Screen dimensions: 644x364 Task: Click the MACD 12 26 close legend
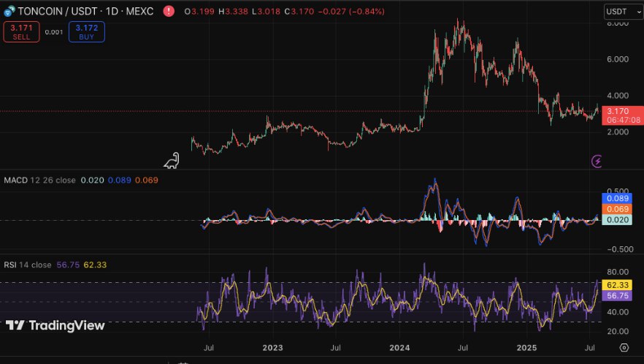(40, 180)
